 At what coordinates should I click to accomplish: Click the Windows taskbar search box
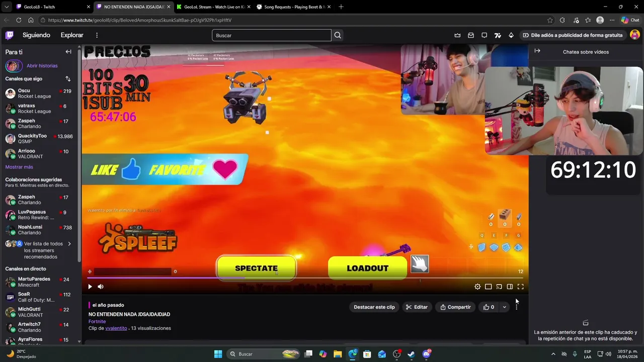coord(264,354)
